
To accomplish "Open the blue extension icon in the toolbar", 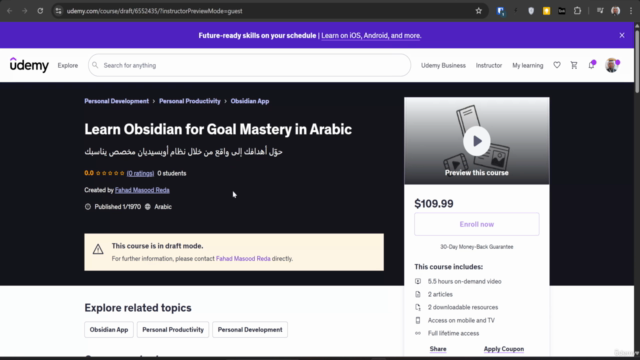I will tap(500, 11).
